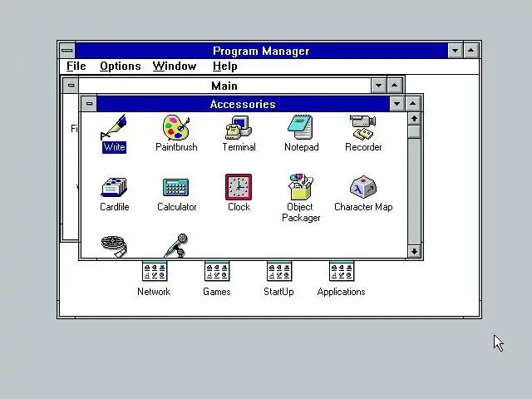Viewport: 532px width, 399px height.
Task: Click the Character Map label text
Action: click(363, 207)
